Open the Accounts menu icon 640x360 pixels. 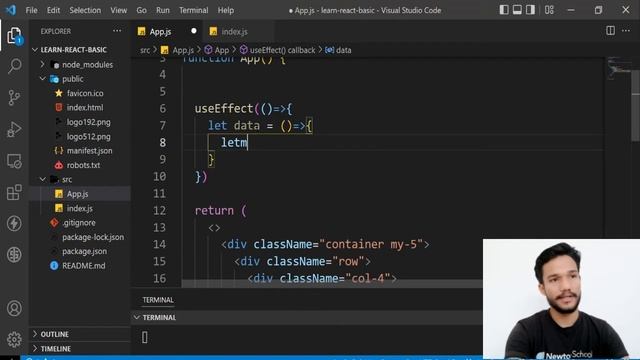14,308
